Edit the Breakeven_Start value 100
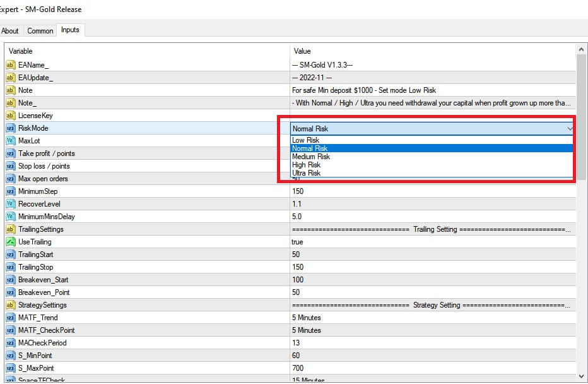This screenshot has width=588, height=384. [433, 280]
